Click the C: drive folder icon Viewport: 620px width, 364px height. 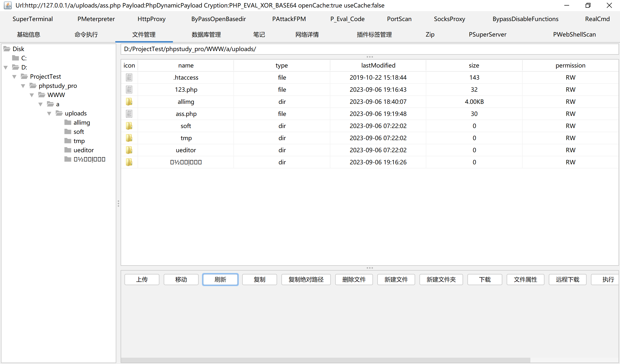15,58
